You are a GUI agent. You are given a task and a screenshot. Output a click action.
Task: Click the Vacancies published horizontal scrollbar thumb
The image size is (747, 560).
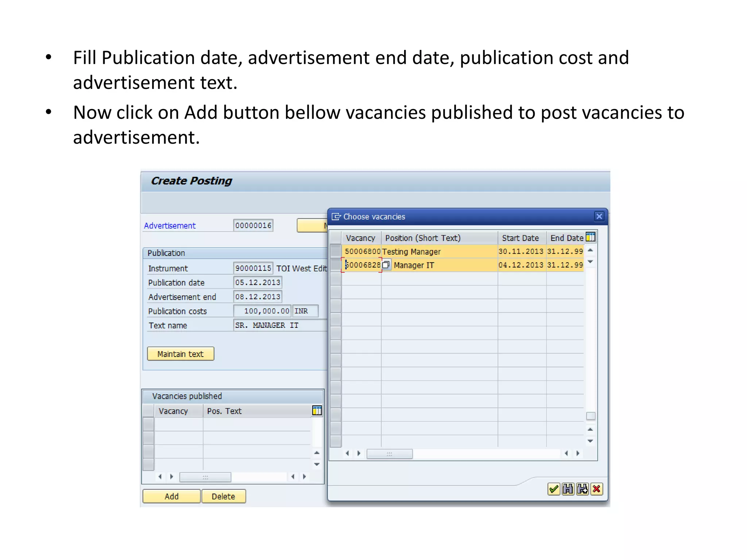click(205, 477)
